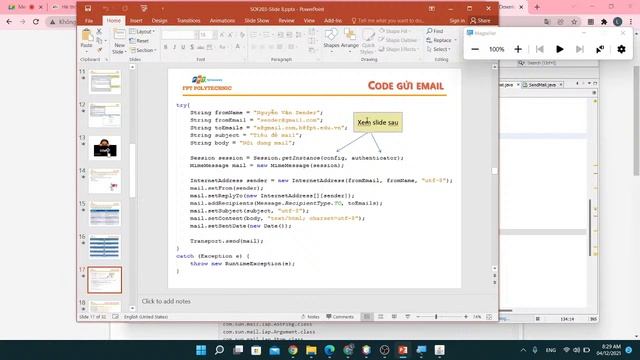Click the spell check status bar icon
This screenshot has width=640, height=360.
(116, 317)
